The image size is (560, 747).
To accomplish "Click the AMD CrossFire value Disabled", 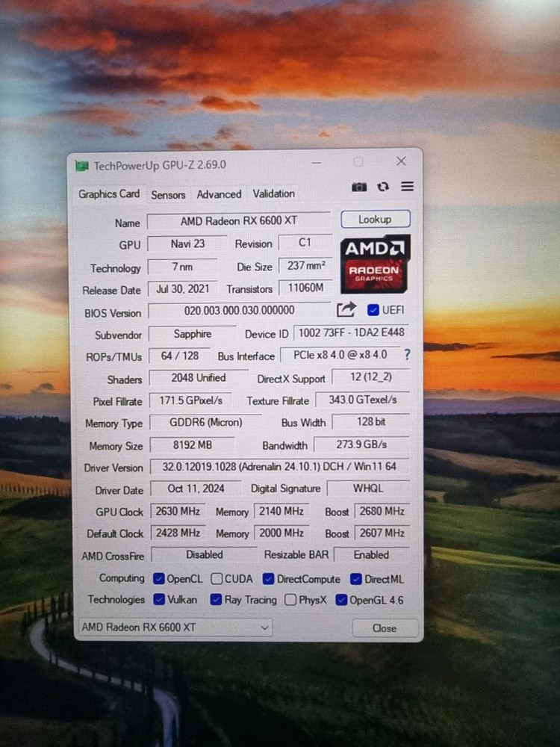I will pyautogui.click(x=205, y=554).
